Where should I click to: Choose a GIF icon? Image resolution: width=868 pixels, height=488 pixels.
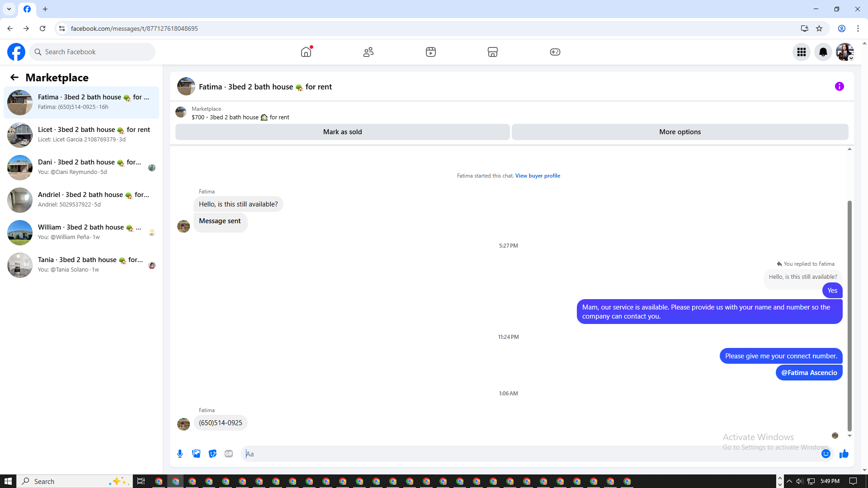click(229, 454)
